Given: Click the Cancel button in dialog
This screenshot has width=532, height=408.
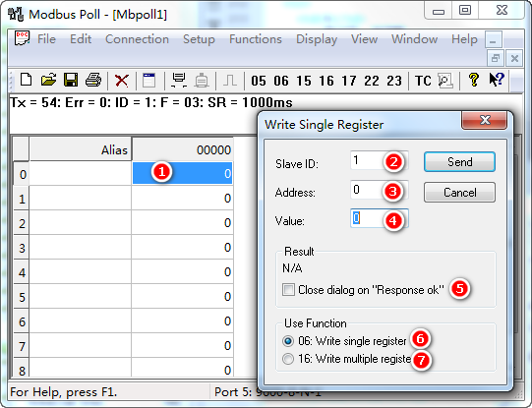Looking at the screenshot, I should coord(459,193).
